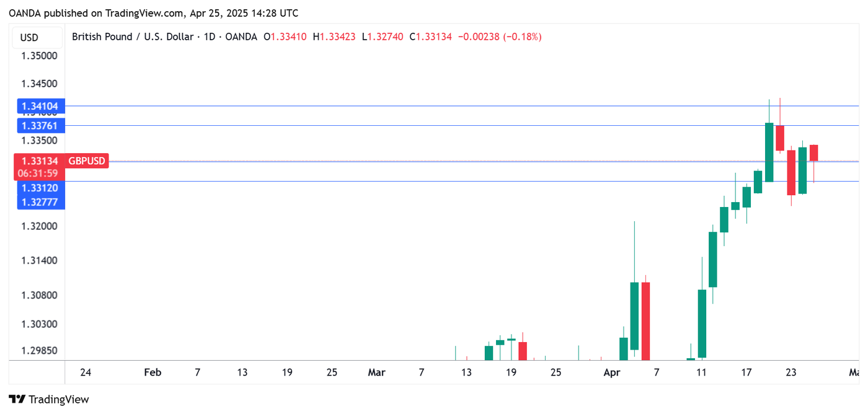This screenshot has width=868, height=414.
Task: Select the red 1.33134 current price label
Action: tap(40, 161)
